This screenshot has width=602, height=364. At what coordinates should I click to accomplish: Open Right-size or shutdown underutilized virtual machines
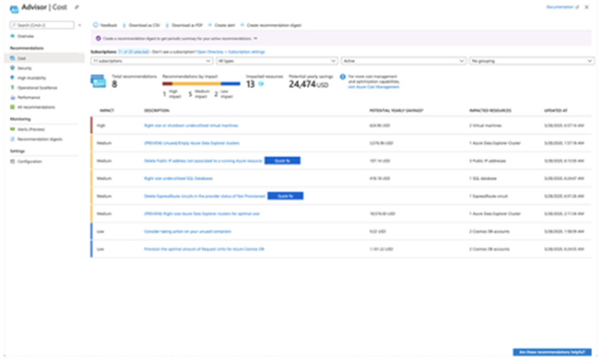[x=190, y=125]
